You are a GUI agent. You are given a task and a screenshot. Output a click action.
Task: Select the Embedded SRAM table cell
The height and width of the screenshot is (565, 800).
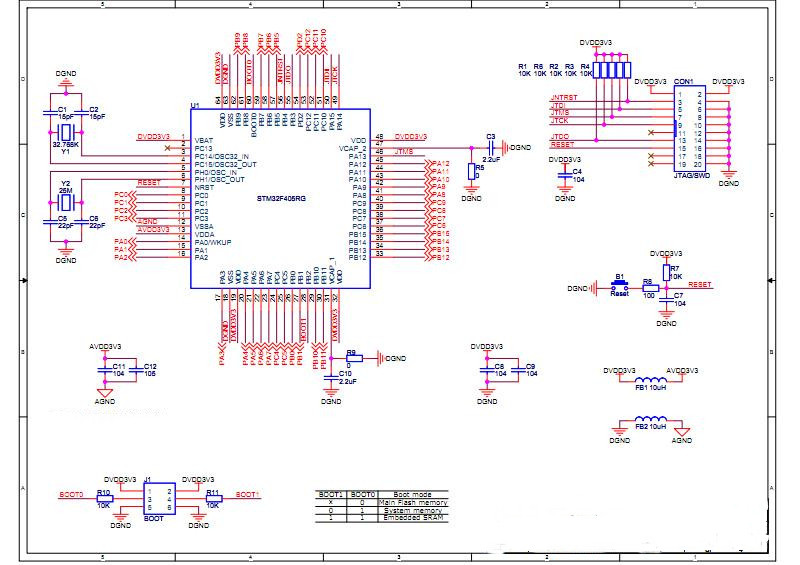413,518
